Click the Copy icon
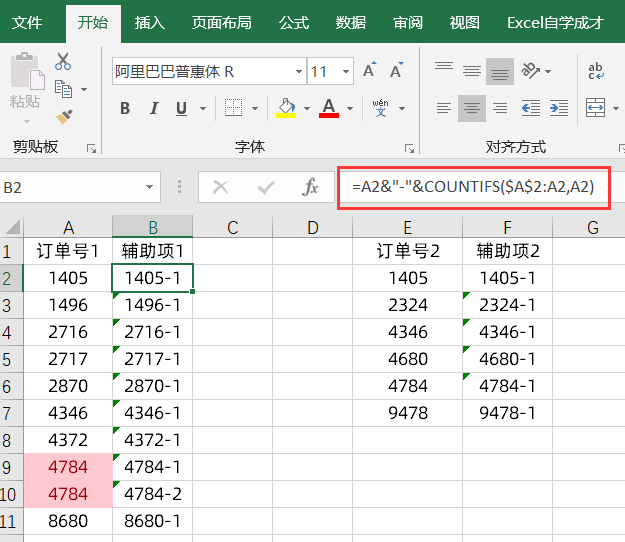The image size is (625, 542). pos(63,89)
